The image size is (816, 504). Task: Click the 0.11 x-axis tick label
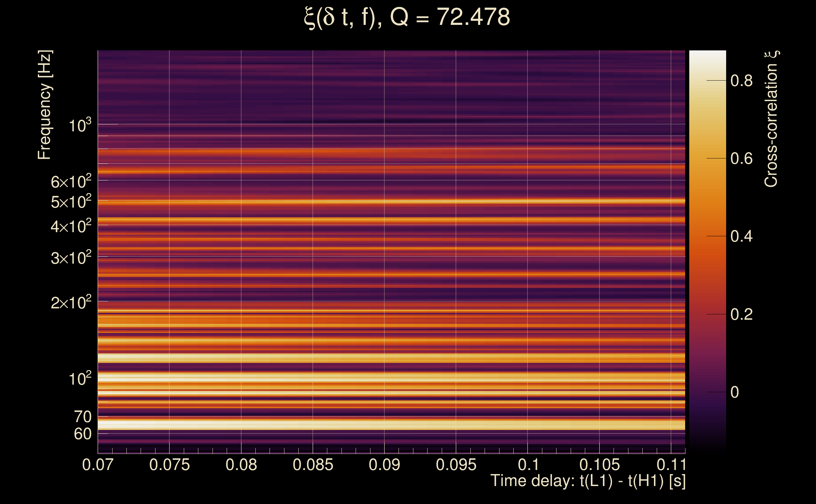[671, 465]
